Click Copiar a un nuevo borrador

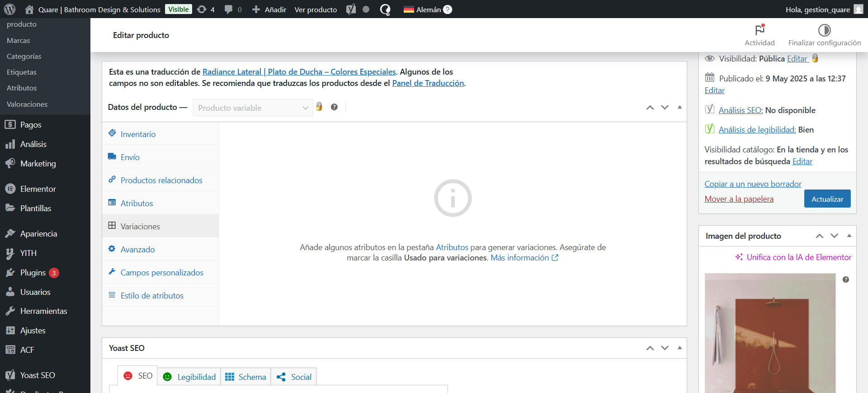[753, 184]
